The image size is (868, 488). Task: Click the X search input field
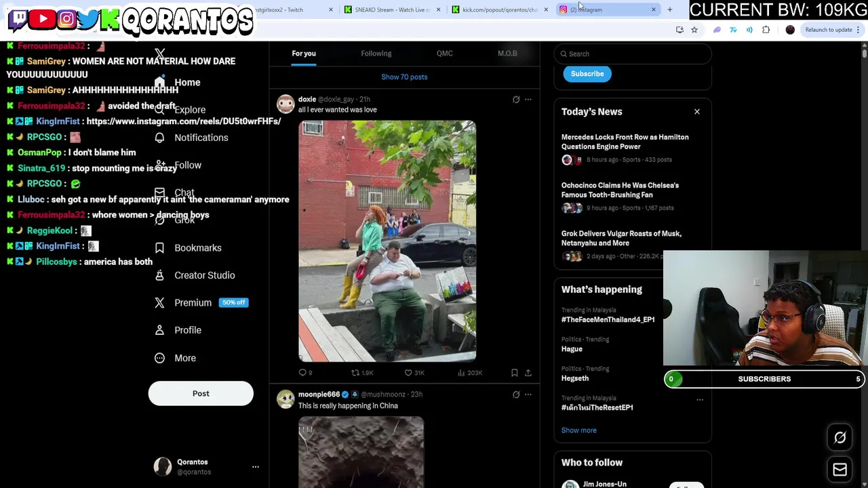(x=632, y=54)
